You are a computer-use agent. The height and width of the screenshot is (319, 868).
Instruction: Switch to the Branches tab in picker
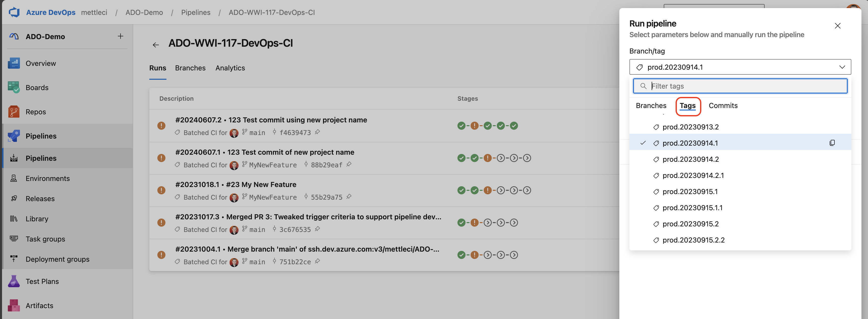[x=651, y=106]
